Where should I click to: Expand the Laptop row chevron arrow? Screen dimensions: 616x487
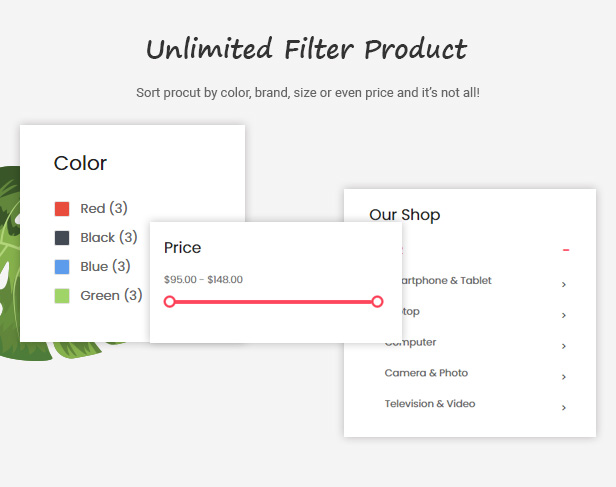(x=564, y=315)
